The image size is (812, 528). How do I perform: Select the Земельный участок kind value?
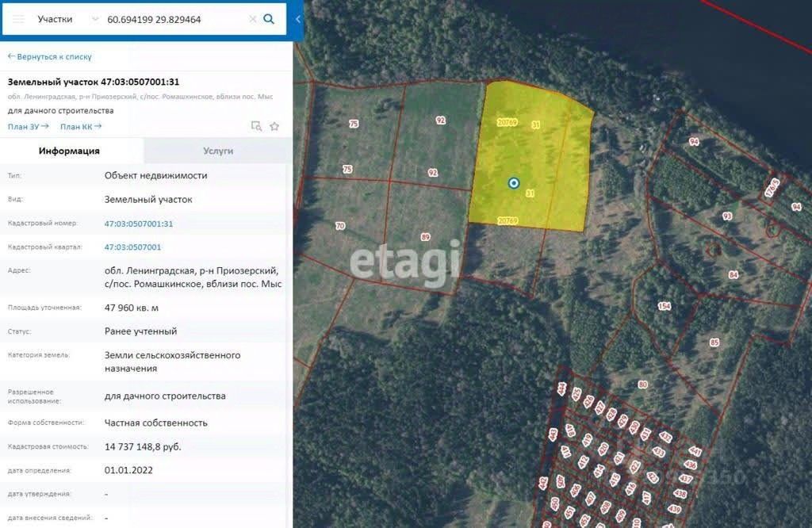pyautogui.click(x=148, y=199)
